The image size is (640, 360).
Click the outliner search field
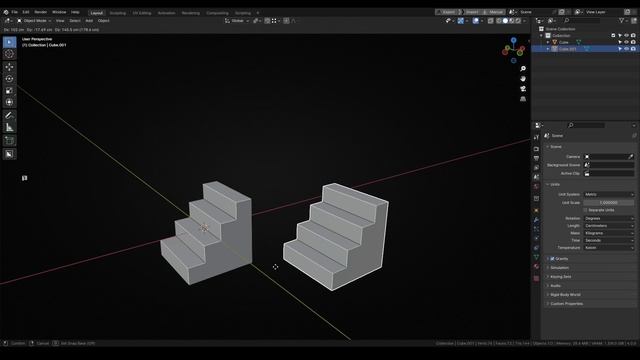click(582, 20)
